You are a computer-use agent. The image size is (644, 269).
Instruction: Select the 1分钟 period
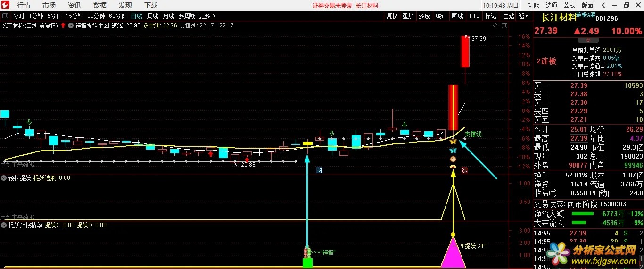point(36,16)
